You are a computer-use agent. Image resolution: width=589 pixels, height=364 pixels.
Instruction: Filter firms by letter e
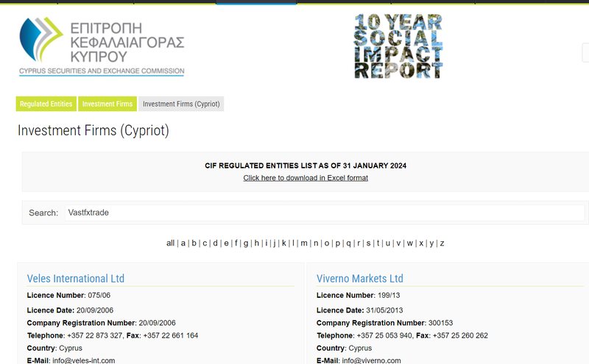226,243
